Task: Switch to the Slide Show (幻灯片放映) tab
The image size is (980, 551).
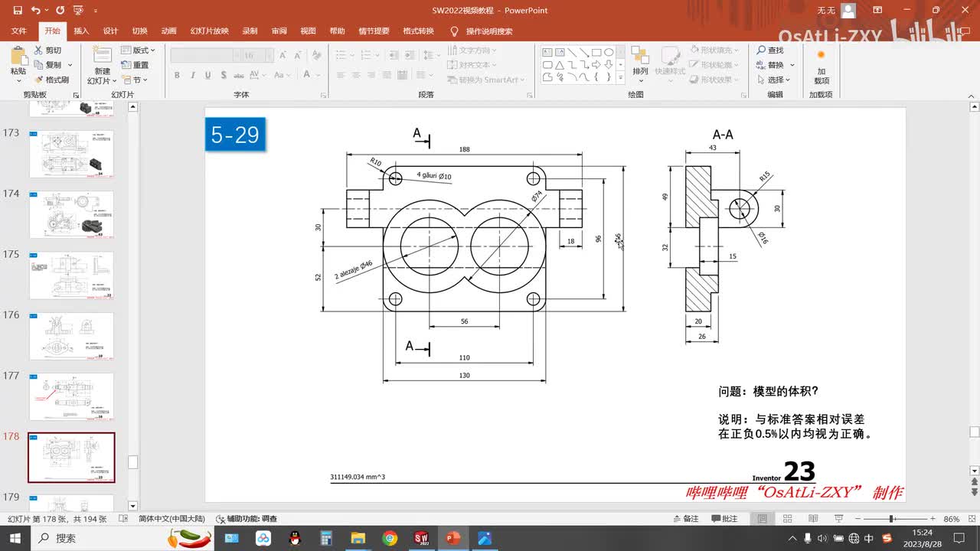Action: click(209, 31)
